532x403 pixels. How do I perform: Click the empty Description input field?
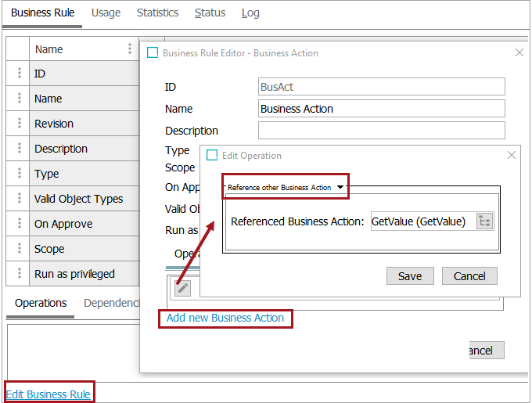381,131
